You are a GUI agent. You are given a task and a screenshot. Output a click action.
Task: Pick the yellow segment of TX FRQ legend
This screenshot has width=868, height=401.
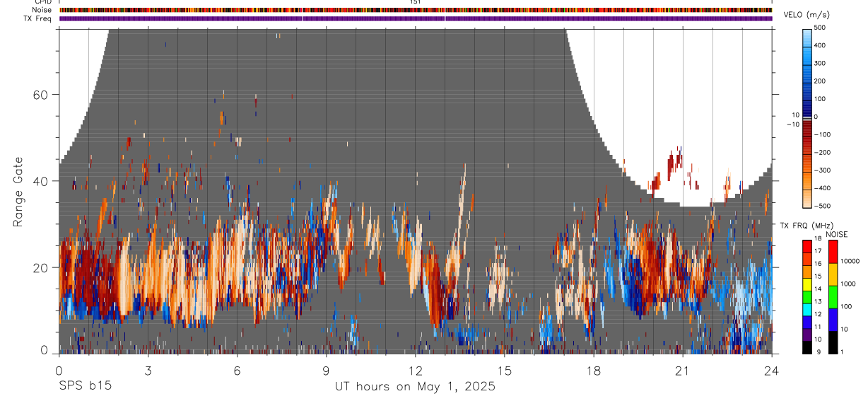(x=807, y=284)
